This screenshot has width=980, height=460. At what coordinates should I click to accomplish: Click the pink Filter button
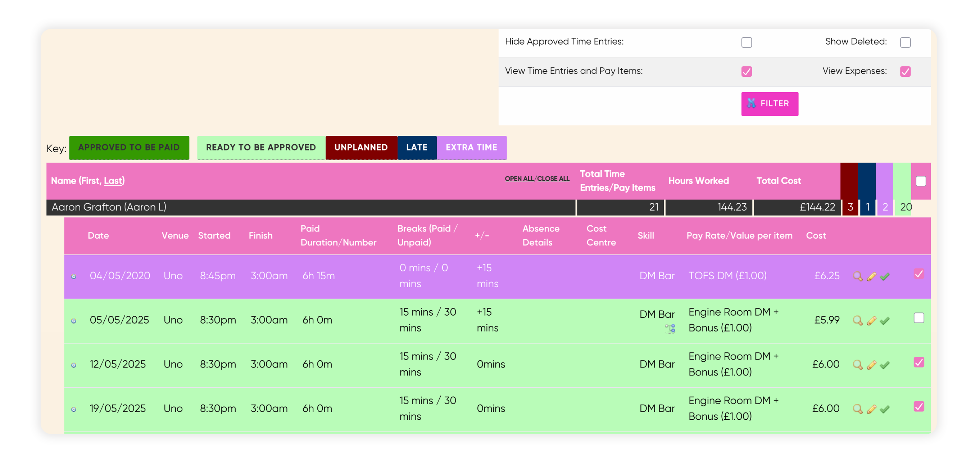(x=769, y=104)
